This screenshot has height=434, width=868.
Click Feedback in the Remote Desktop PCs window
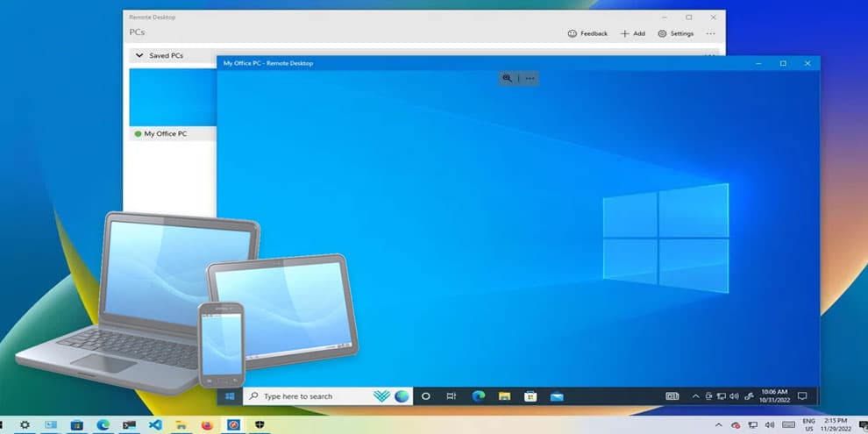coord(587,34)
